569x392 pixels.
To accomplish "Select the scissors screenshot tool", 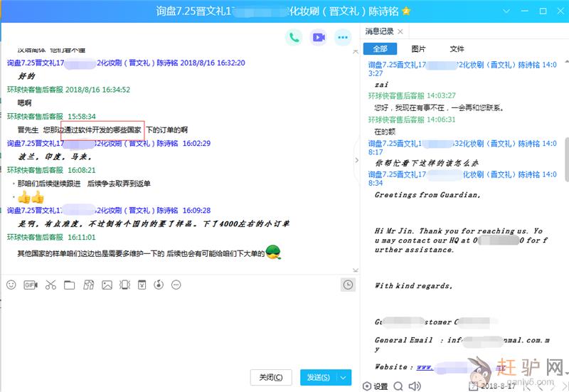I will (x=50, y=285).
